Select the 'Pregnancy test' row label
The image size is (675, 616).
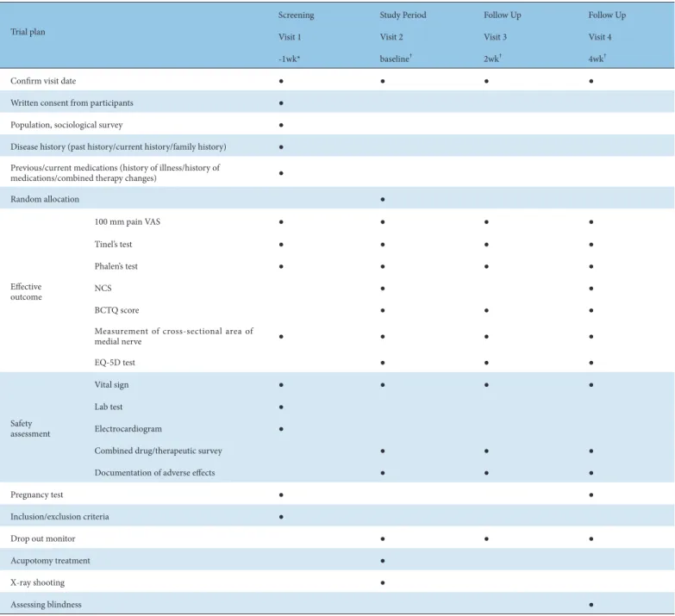(x=36, y=495)
